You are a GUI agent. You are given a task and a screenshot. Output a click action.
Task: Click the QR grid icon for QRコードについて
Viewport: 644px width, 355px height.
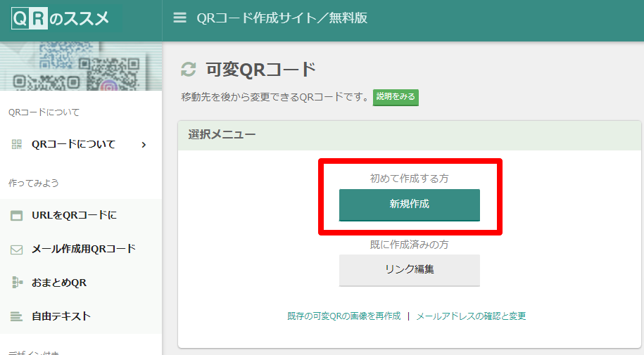pyautogui.click(x=17, y=144)
